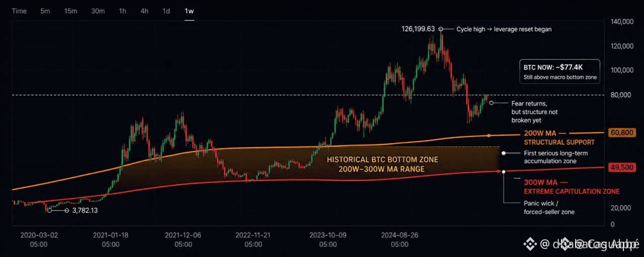644x257 pixels.
Task: Click the 3,782.13 low price label
Action: tap(85, 210)
